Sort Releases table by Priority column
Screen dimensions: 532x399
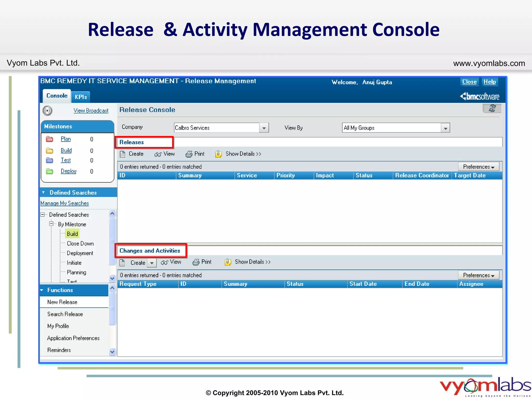point(294,176)
